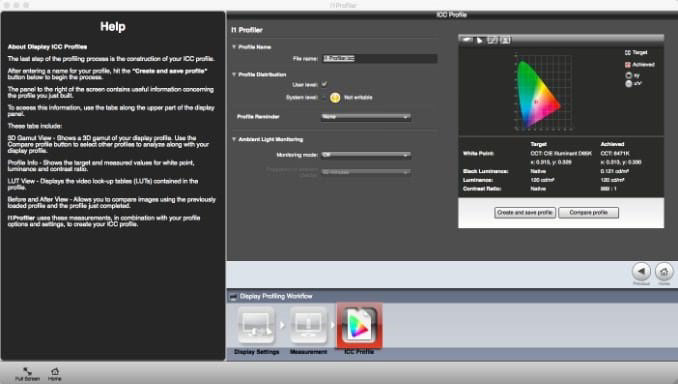This screenshot has width=678, height=384.
Task: Select the Display Settings workflow step
Action: tap(256, 326)
